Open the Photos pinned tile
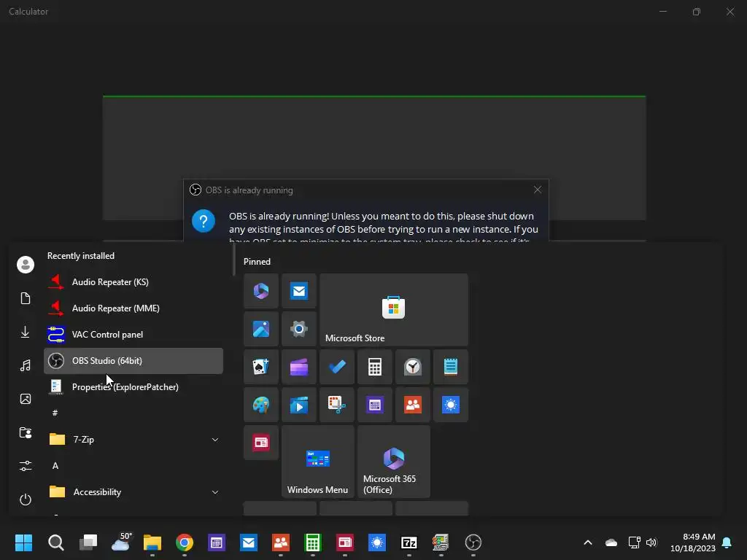Viewport: 747px width, 560px height. pyautogui.click(x=261, y=329)
